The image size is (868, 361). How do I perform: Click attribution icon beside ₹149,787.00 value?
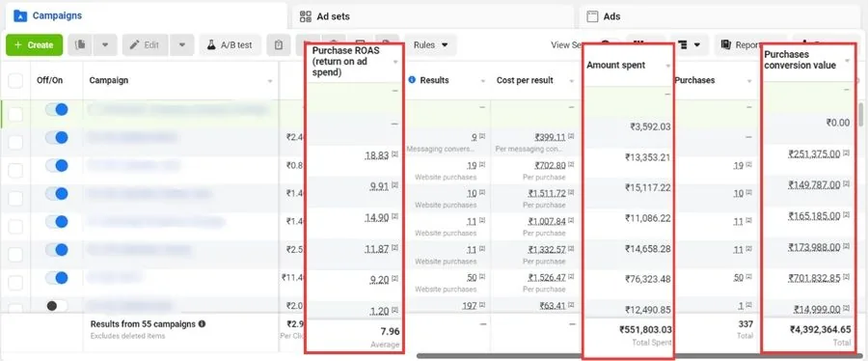[x=846, y=183]
